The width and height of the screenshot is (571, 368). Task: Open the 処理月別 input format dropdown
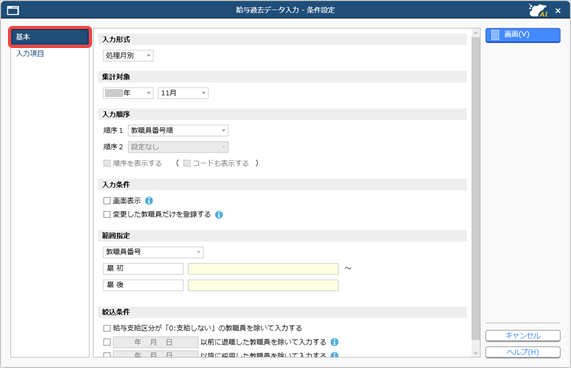point(128,56)
